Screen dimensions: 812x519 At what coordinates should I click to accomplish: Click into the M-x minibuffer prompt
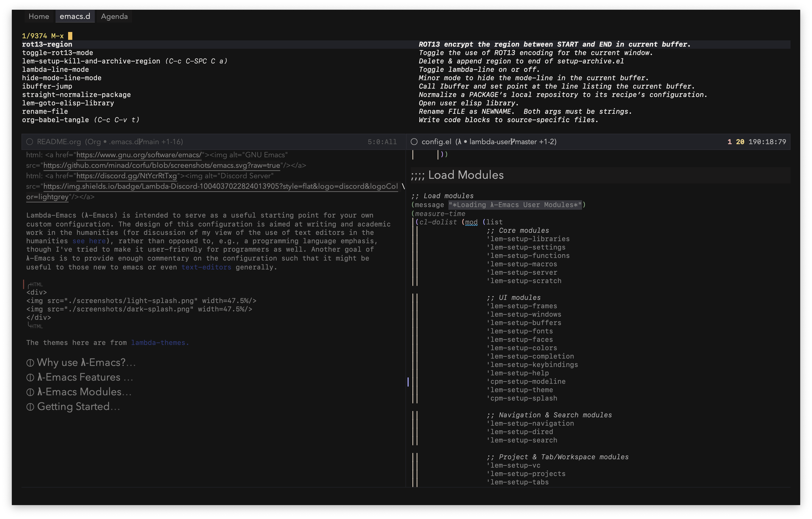coord(70,36)
